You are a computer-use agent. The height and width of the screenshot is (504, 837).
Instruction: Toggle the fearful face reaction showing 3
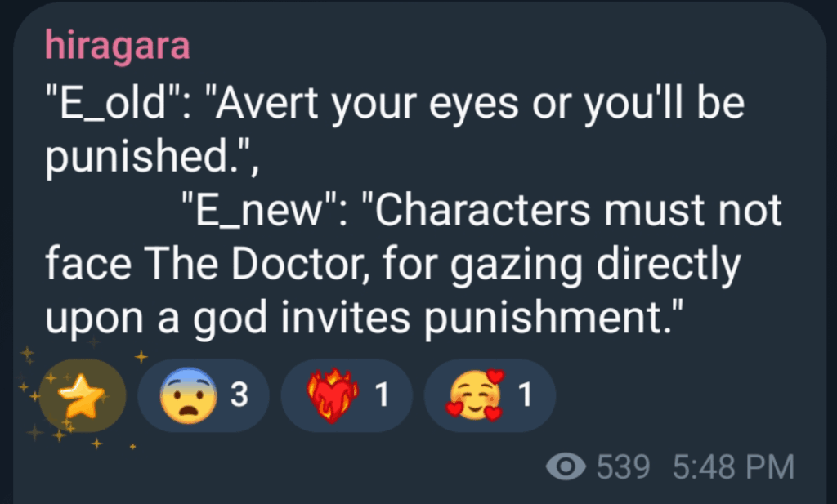pyautogui.click(x=203, y=396)
